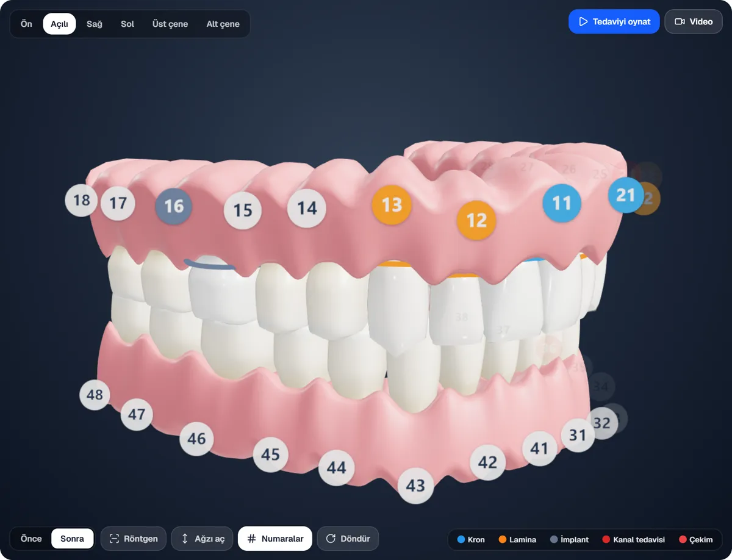Select tooth marker 14
This screenshot has height=560, width=732.
[x=307, y=209]
